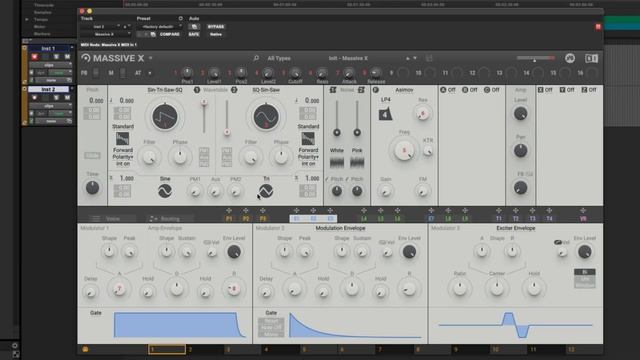Click the oscillator 1 wavetable waveform display
Image resolution: width=640 pixels, height=360 pixels.
(165, 117)
